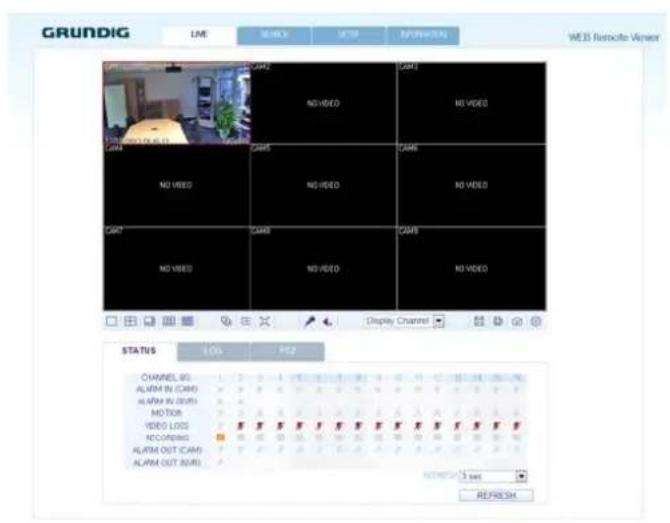670x523 pixels.
Task: Click the round gear icon in toolbar
Action: pyautogui.click(x=536, y=321)
